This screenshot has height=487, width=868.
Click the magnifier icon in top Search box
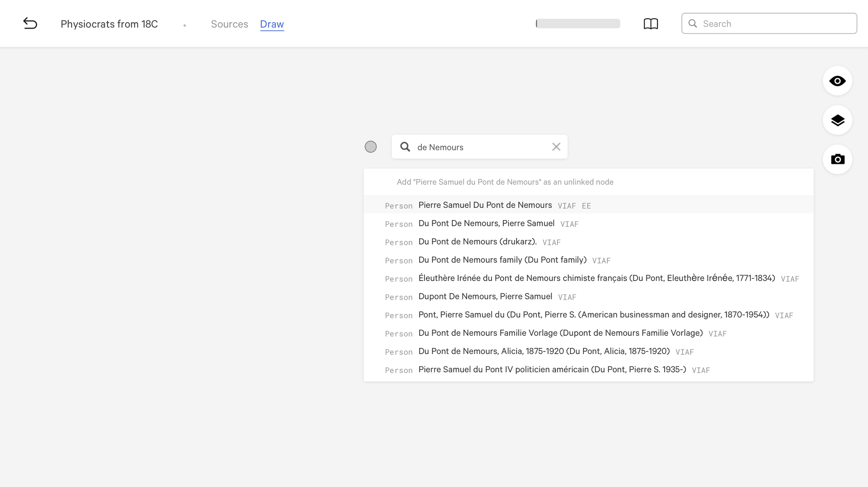point(692,24)
